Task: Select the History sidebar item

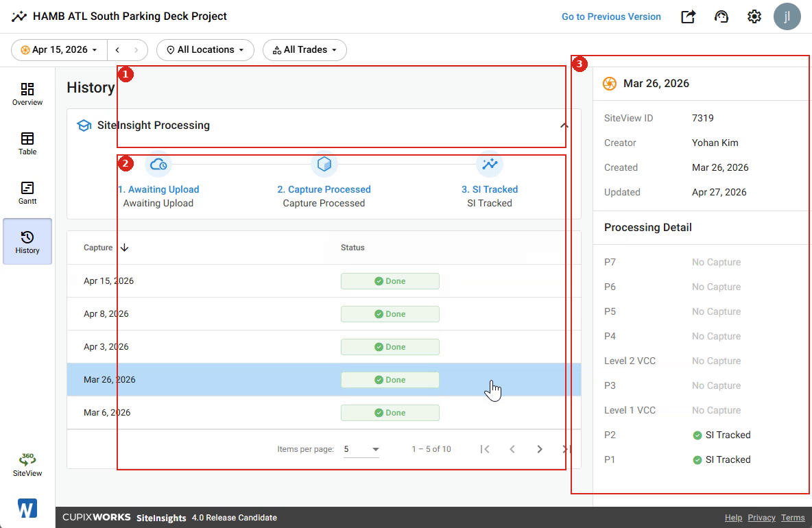Action: (27, 242)
